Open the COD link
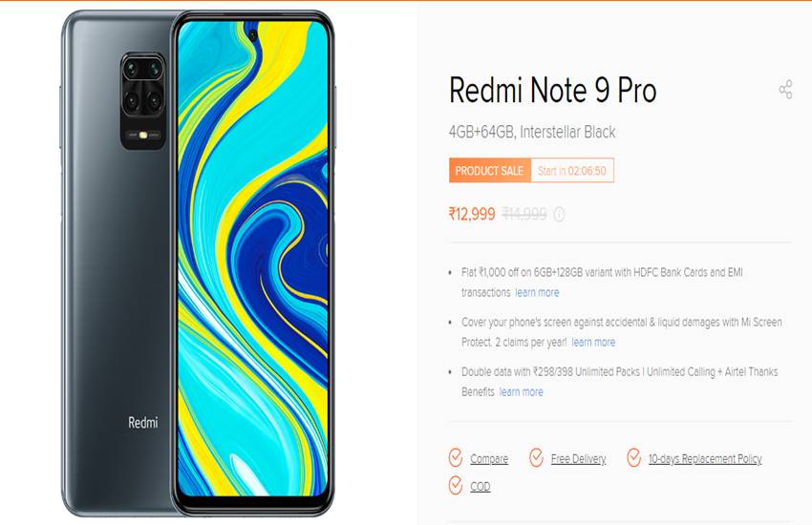 (x=481, y=487)
